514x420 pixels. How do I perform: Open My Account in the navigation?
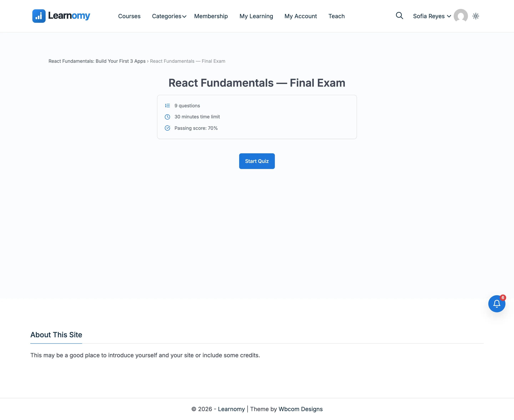pyautogui.click(x=300, y=16)
